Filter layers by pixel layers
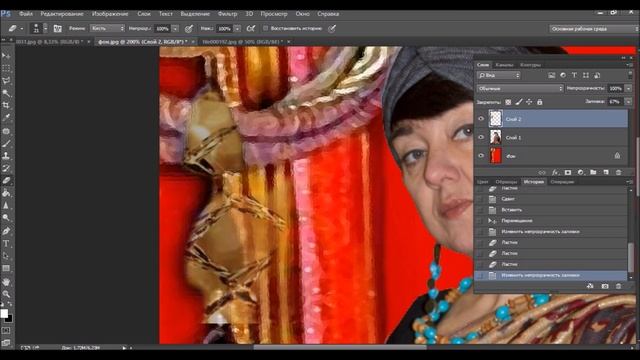The image size is (640, 360). 552,75
